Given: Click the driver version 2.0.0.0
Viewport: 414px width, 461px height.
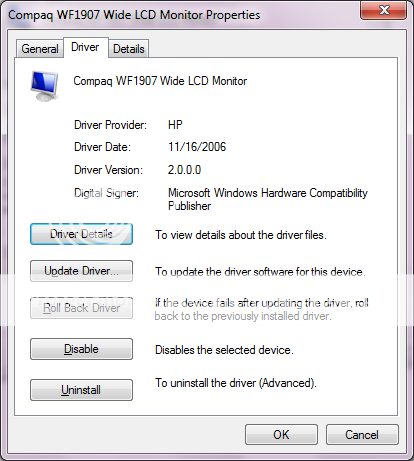Looking at the screenshot, I should click(x=184, y=170).
